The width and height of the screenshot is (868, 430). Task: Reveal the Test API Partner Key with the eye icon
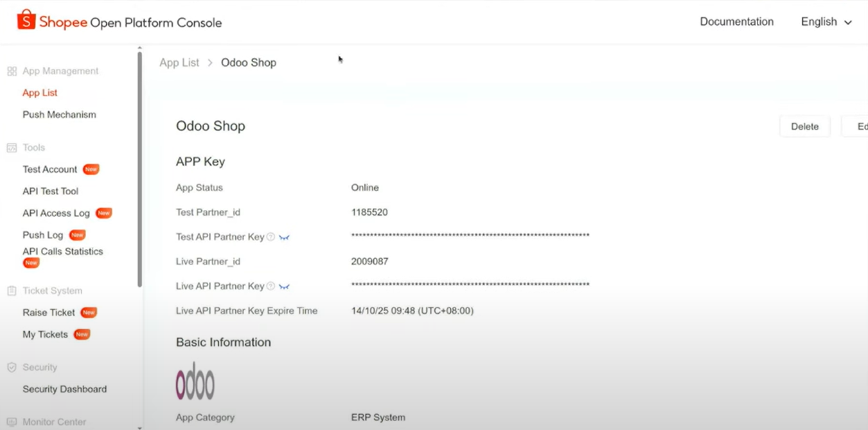pos(284,237)
